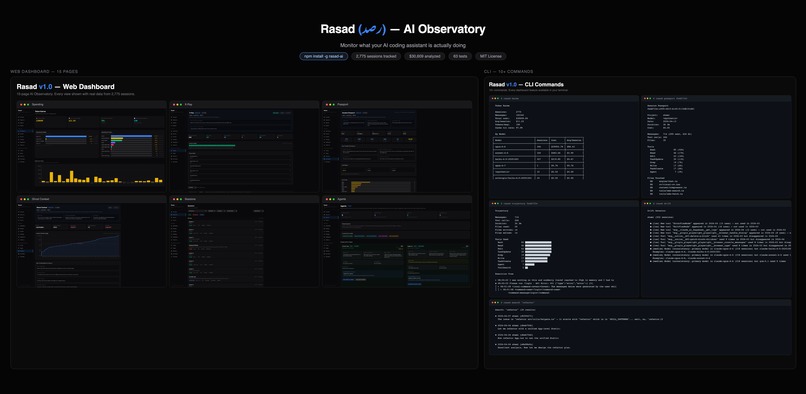806x394 pixels.
Task: Click the 2,775 sessions tracked badge
Action: click(376, 56)
